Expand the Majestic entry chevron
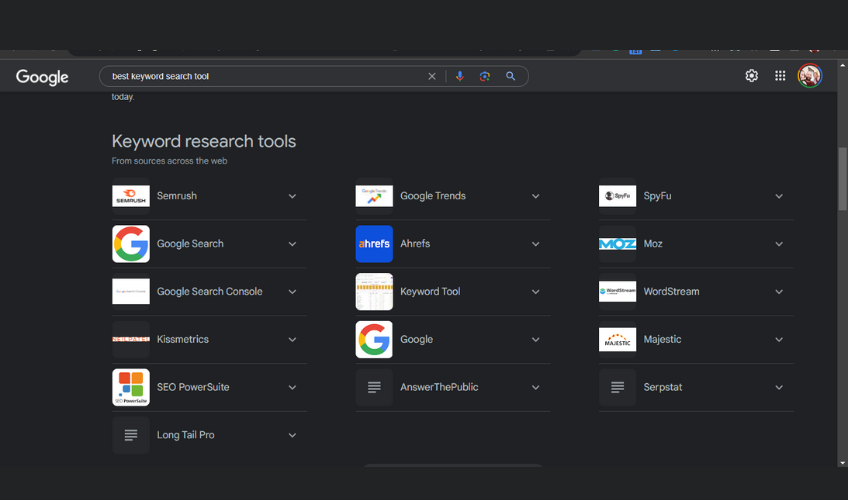 point(779,340)
